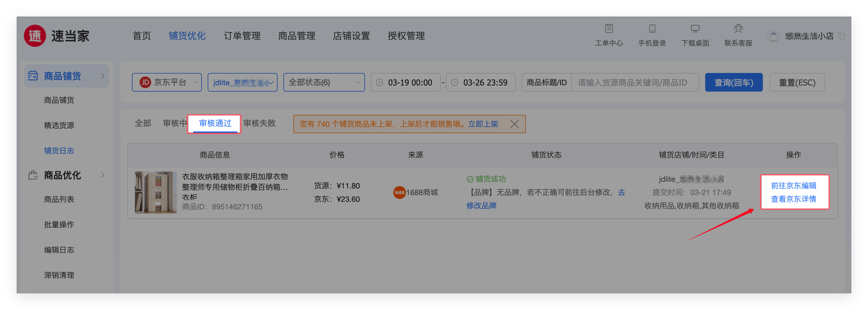This screenshot has width=868, height=310.
Task: Click the 立即上架 link in notice
Action: coord(483,124)
